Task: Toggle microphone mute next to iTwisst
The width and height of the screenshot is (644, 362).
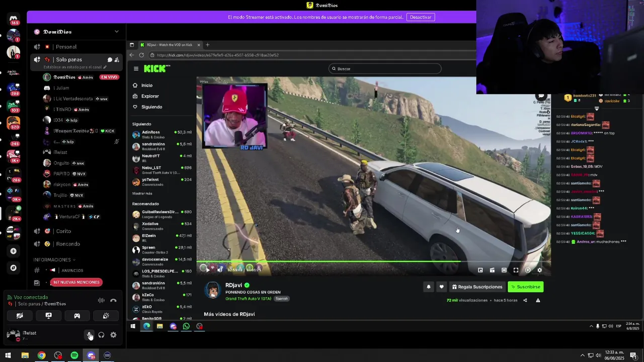Action: [89, 335]
